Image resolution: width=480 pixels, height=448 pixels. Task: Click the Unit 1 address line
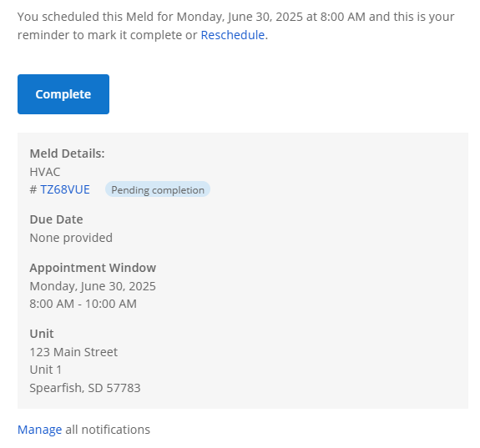pyautogui.click(x=46, y=370)
